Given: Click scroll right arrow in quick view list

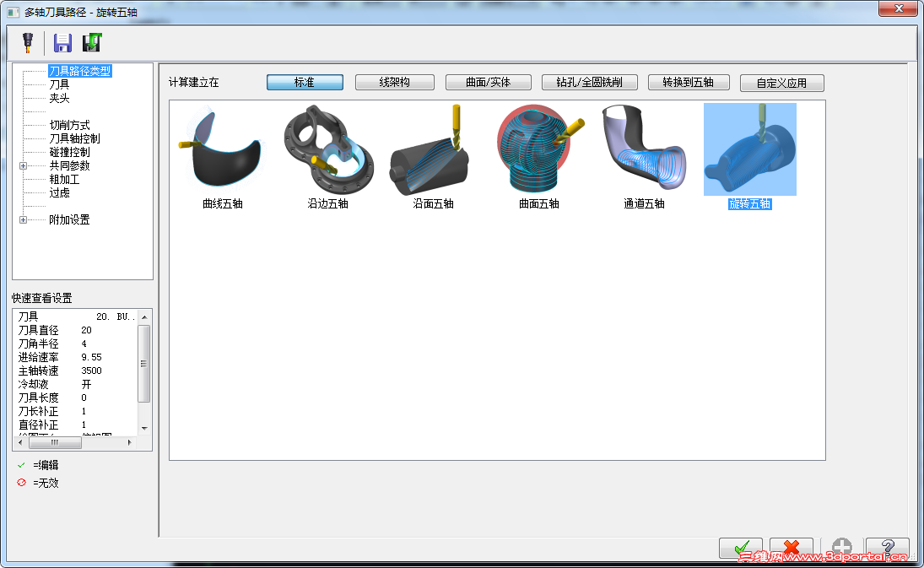Looking at the screenshot, I should pos(130,442).
